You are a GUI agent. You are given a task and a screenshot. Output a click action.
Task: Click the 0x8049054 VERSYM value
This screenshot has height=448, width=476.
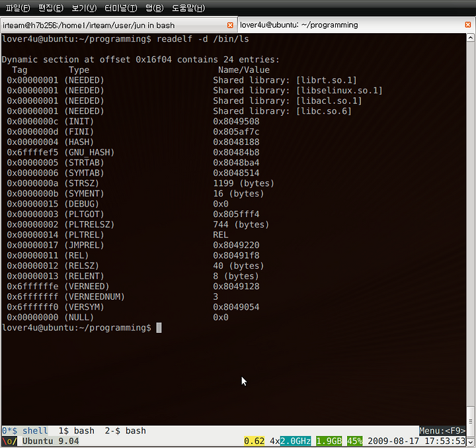tap(236, 308)
